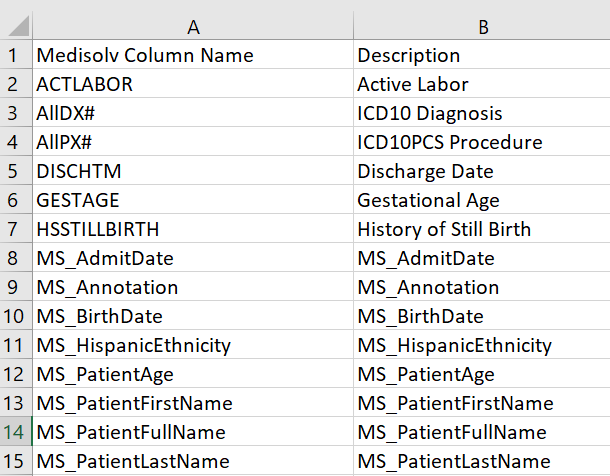The image size is (610, 476).
Task: Click the AllDX# cell
Action: click(x=193, y=112)
